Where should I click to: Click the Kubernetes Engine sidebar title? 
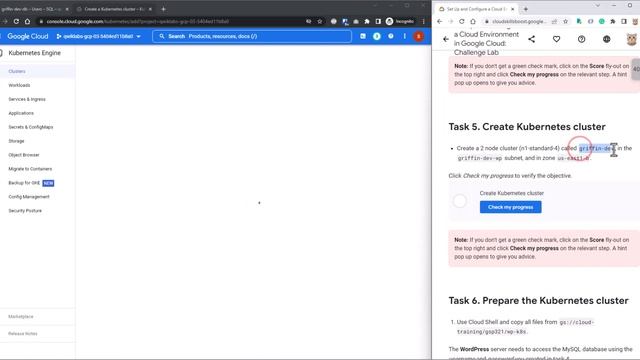35,53
